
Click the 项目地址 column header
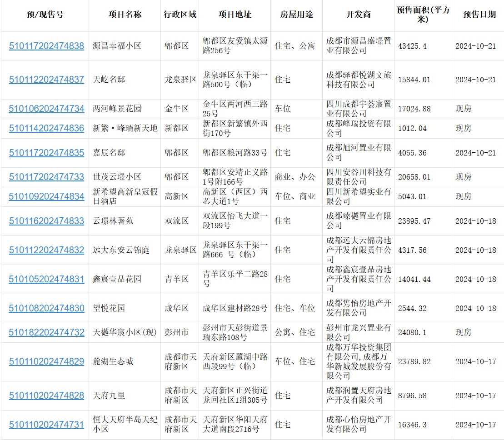pos(235,15)
